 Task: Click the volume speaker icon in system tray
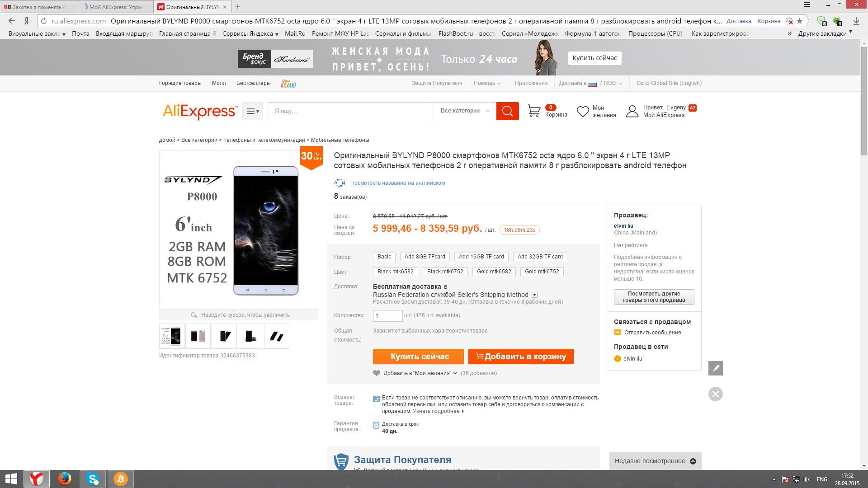(807, 479)
